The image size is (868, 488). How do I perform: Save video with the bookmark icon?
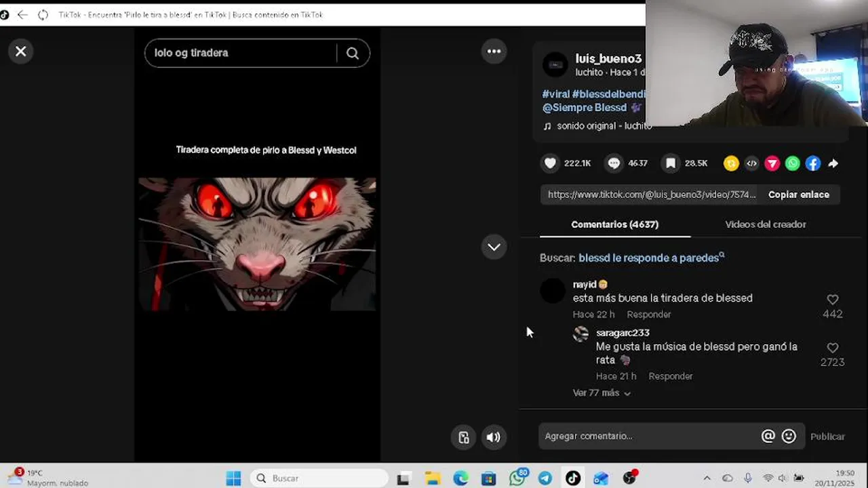point(671,163)
